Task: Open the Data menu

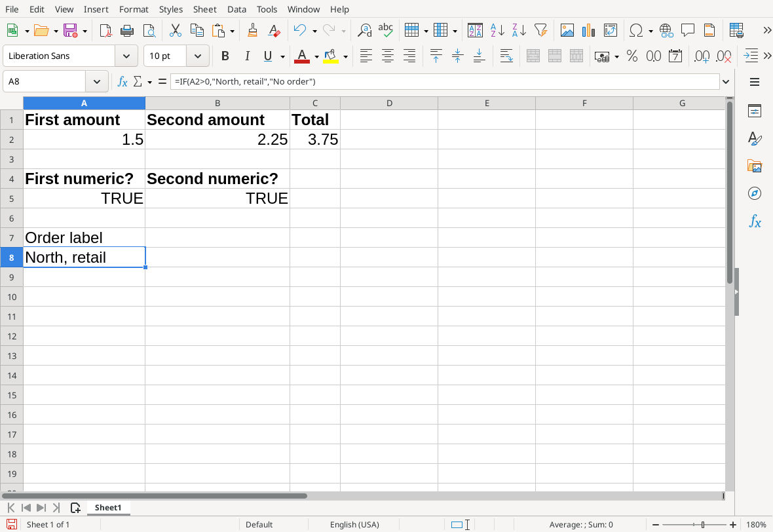Action: click(x=236, y=9)
